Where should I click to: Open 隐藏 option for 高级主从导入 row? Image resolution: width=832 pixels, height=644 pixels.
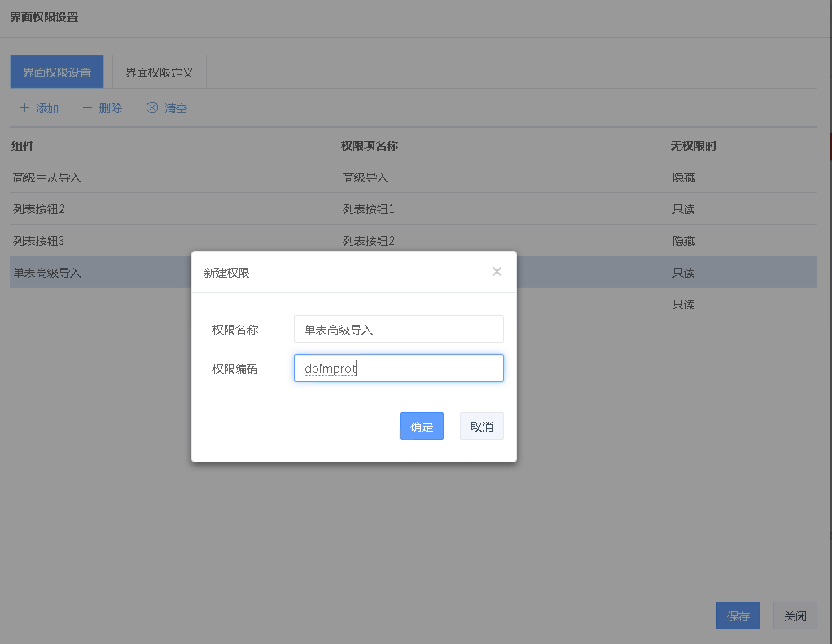(683, 177)
